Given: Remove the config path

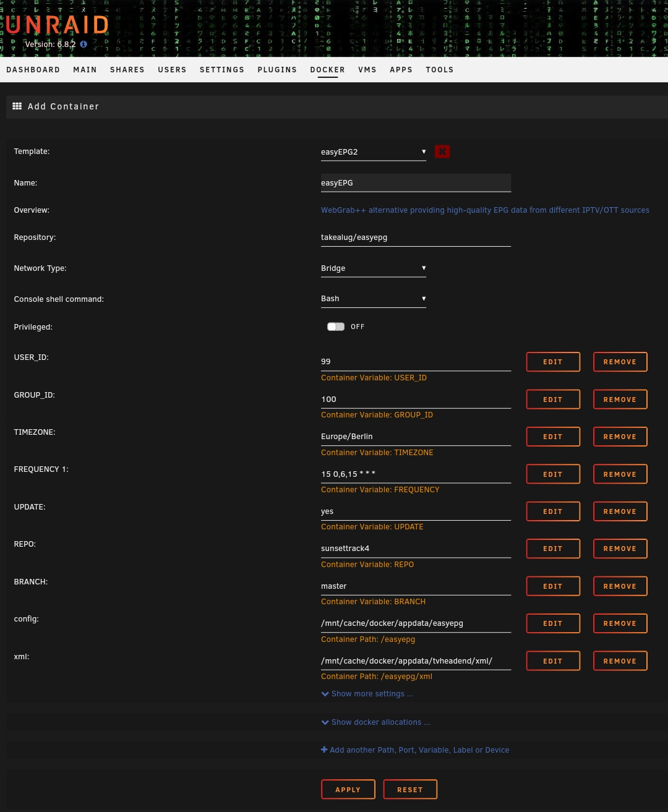Looking at the screenshot, I should (620, 623).
